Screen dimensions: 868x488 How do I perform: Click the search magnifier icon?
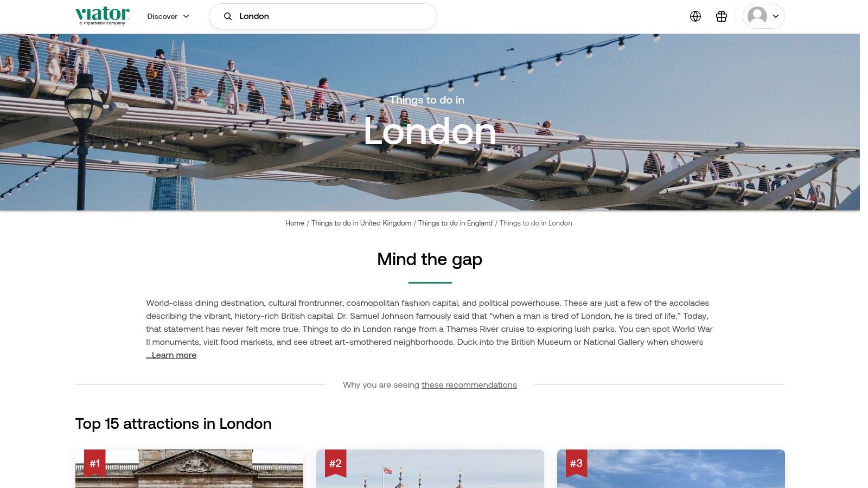(228, 16)
